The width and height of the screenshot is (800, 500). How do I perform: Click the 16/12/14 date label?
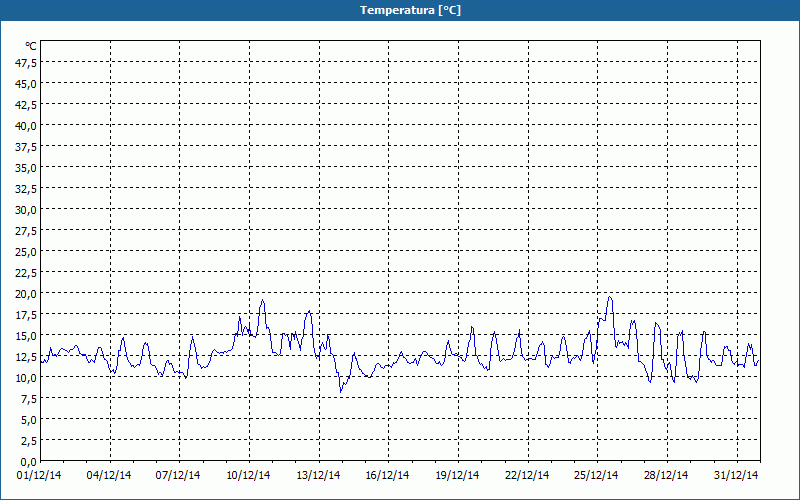tap(387, 476)
